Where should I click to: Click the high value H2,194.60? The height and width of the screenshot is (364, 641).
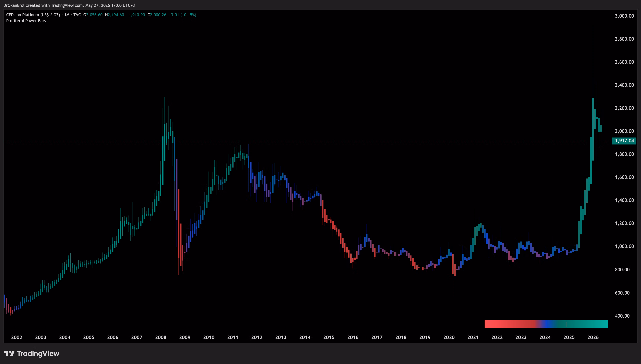pyautogui.click(x=114, y=15)
